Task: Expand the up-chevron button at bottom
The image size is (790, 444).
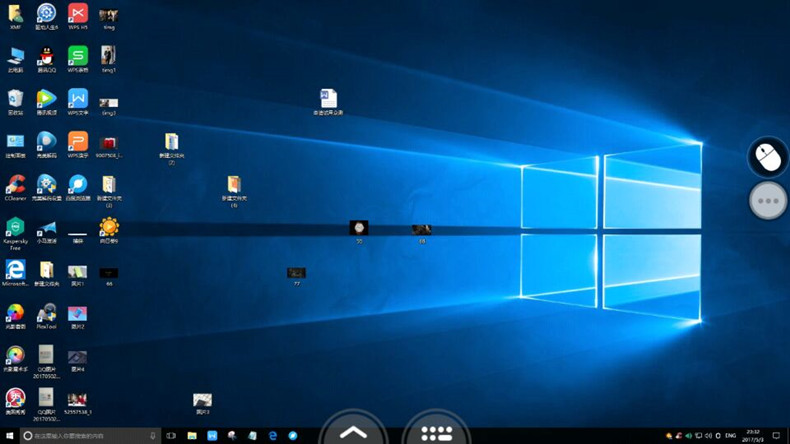Action: point(352,432)
